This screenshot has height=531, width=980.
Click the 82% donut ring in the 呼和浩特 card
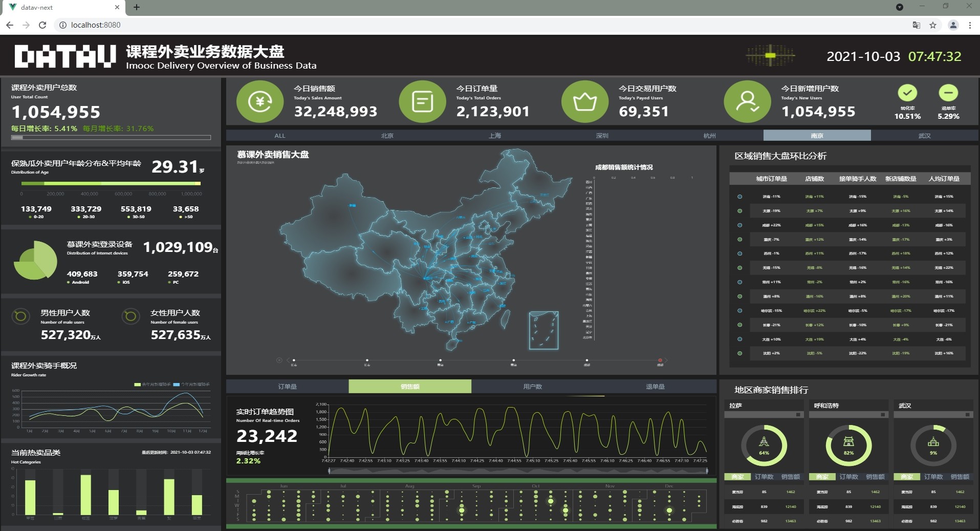tap(848, 445)
